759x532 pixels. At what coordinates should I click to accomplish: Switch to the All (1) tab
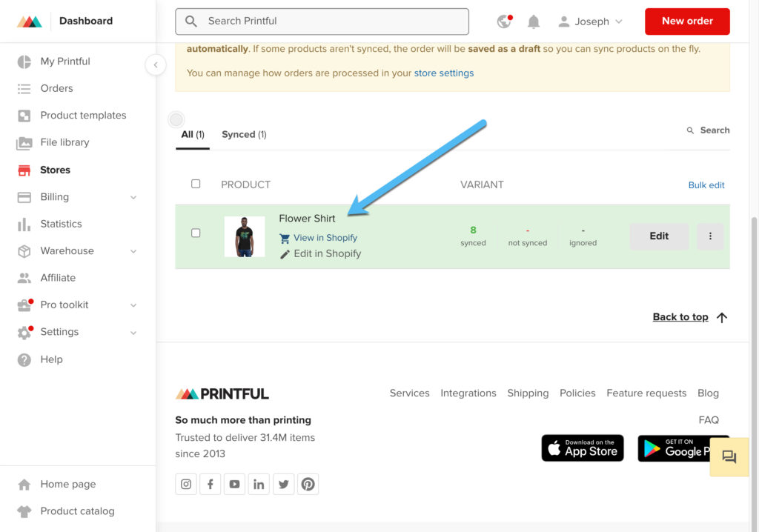pyautogui.click(x=193, y=135)
